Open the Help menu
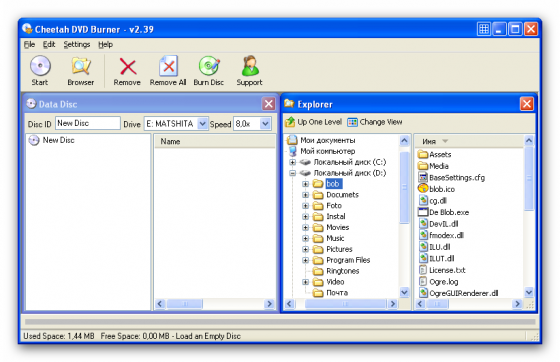Image resolution: width=560 pixels, height=362 pixels. [105, 45]
